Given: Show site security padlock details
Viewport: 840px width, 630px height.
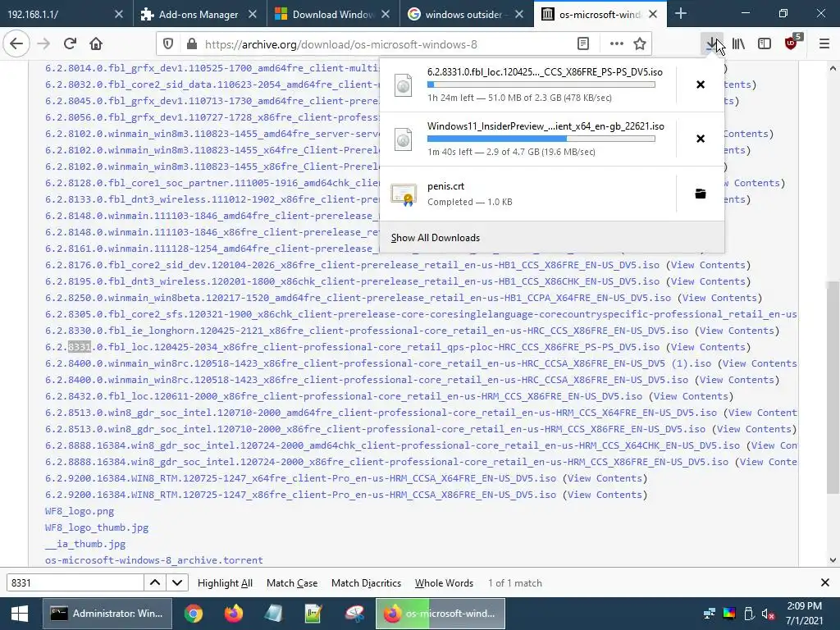Looking at the screenshot, I should (192, 44).
